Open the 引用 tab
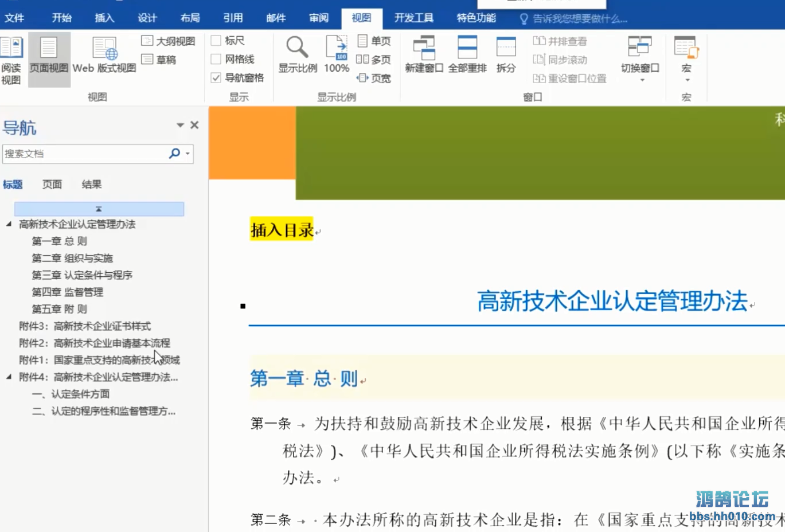This screenshot has height=532, width=785. [233, 18]
